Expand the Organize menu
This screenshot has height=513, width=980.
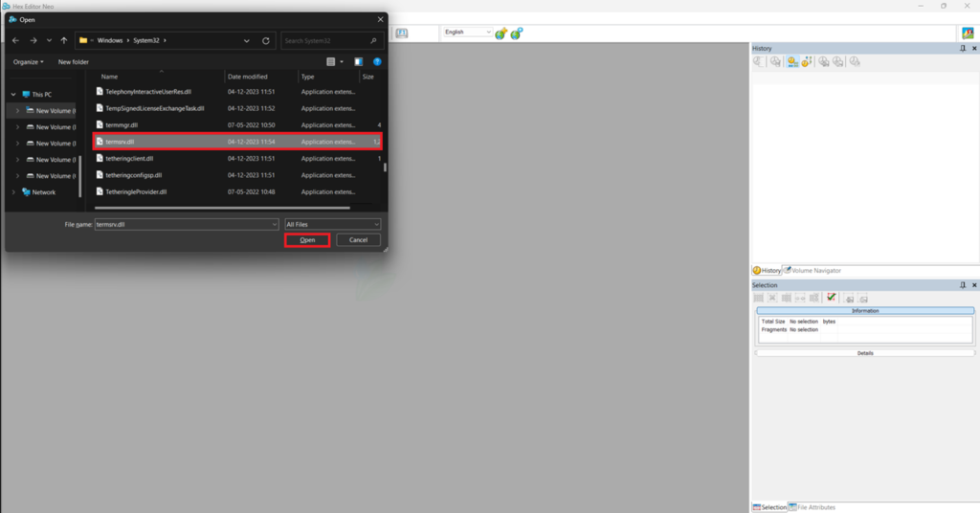28,62
